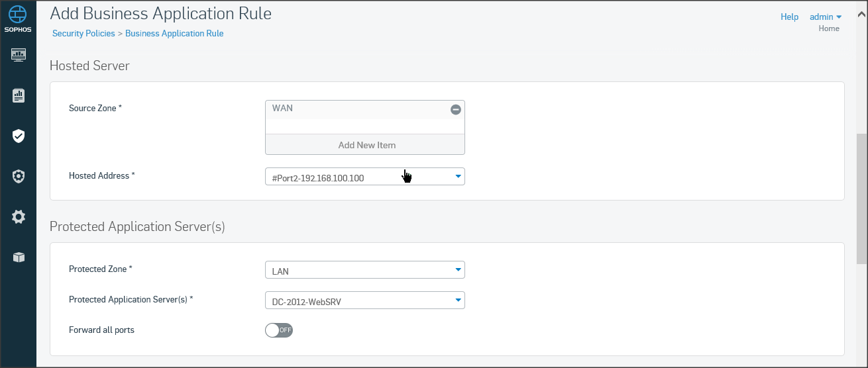Select the Protect shield icon
The height and width of the screenshot is (368, 868).
click(x=19, y=136)
